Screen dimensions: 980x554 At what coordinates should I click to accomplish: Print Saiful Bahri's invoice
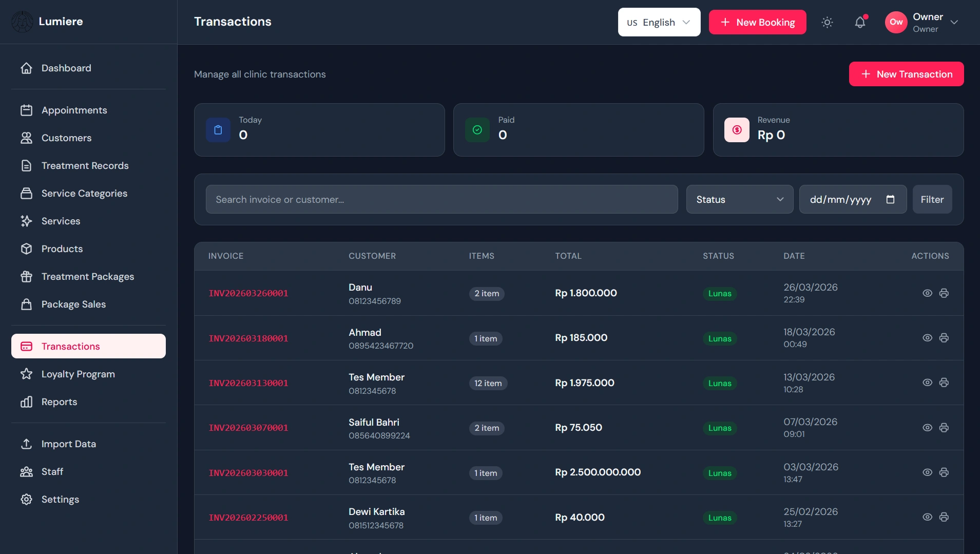coord(944,428)
